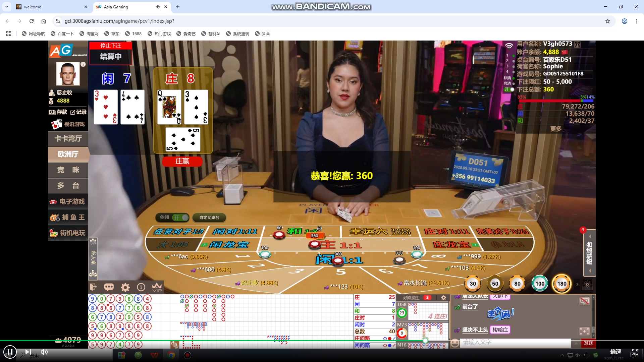Disable chat with crossed-out bubble icon

click(584, 301)
